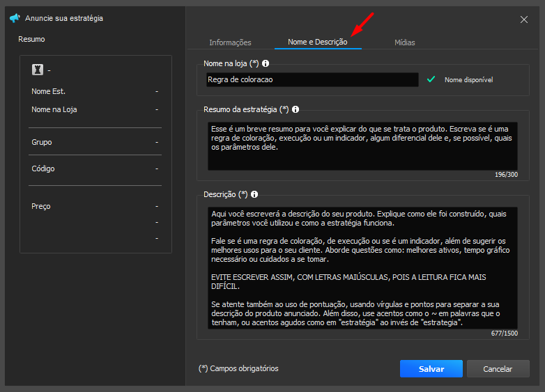Click the 677/1500 character counter
The height and width of the screenshot is (392, 545).
[x=505, y=334]
